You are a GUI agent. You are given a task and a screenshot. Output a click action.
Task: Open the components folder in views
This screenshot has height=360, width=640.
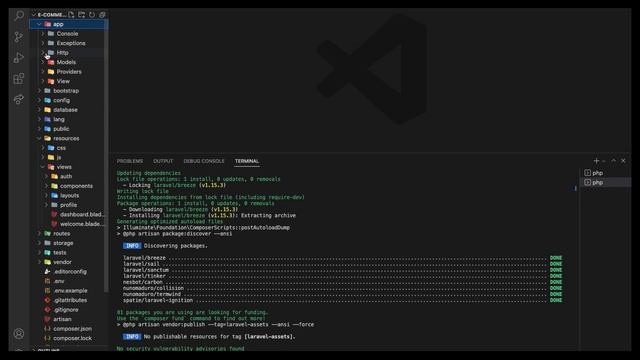(x=76, y=186)
